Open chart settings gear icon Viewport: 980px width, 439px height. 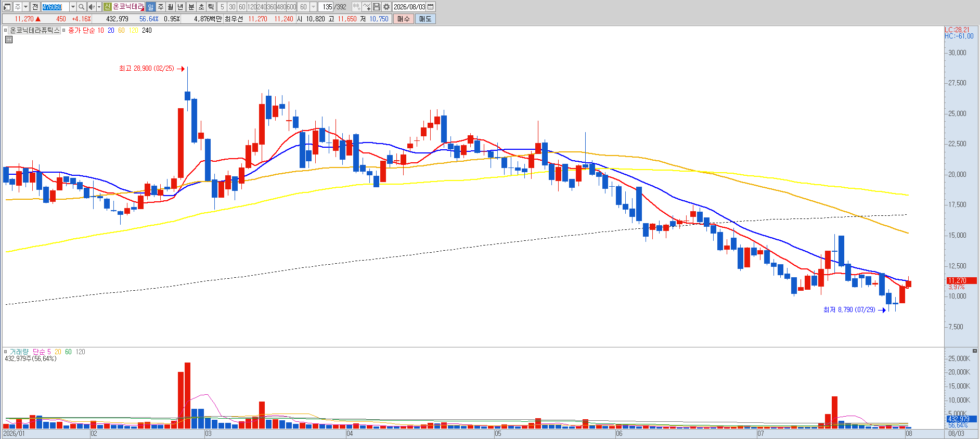click(x=386, y=7)
